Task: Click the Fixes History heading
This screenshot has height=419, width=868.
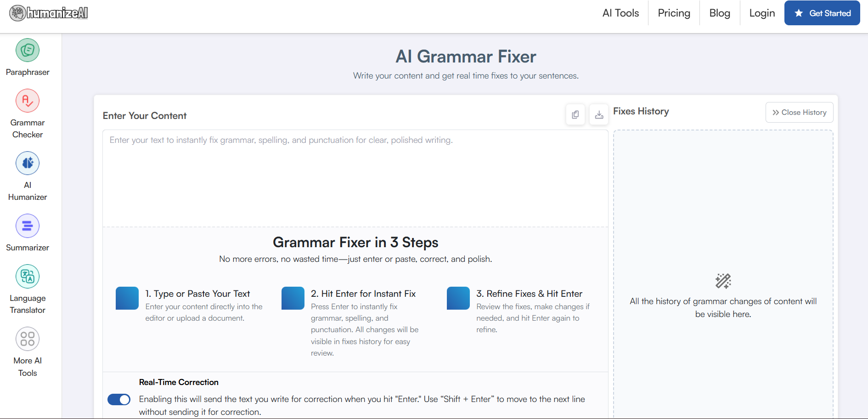Action: tap(641, 111)
